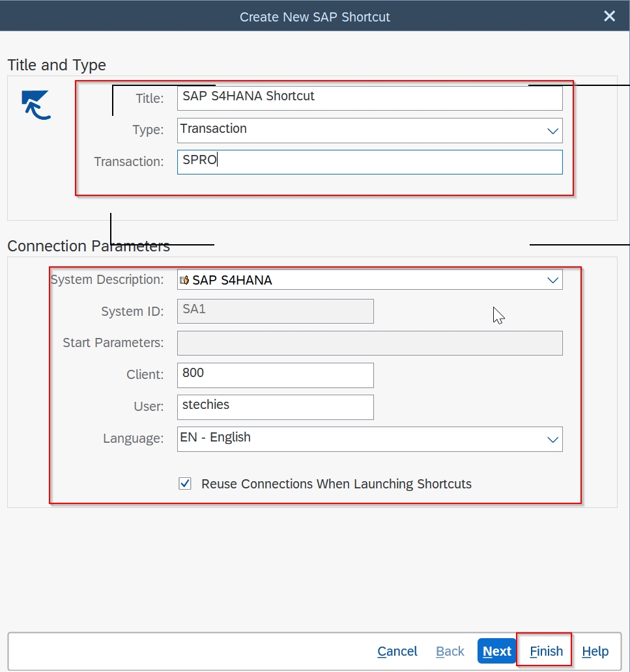Click the Cancel link

point(397,651)
